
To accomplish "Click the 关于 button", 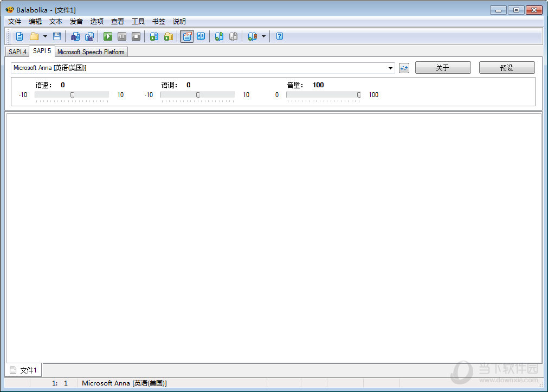I will point(443,68).
